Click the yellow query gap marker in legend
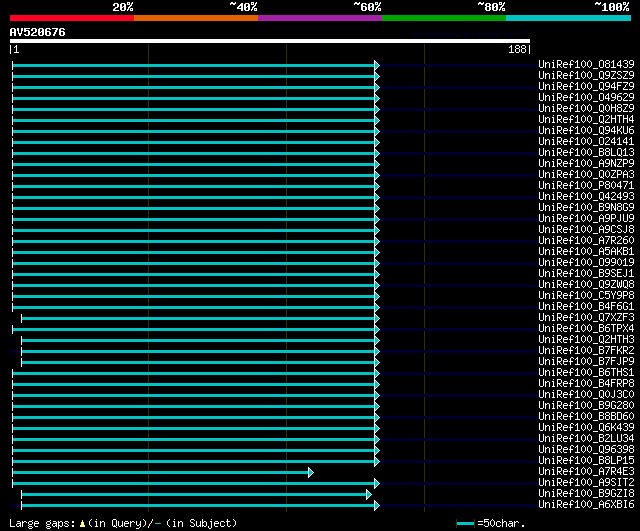Image resolution: width=640 pixels, height=531 pixels. tap(82, 523)
